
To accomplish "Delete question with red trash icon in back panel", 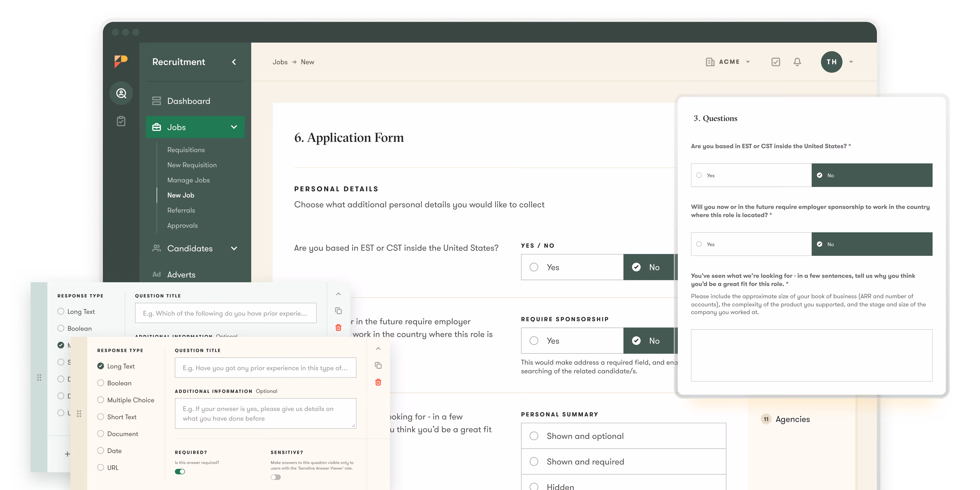I will click(x=338, y=327).
